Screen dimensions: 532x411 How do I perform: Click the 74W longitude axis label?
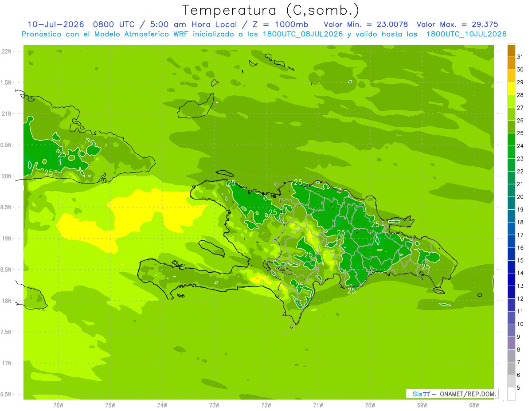click(162, 405)
